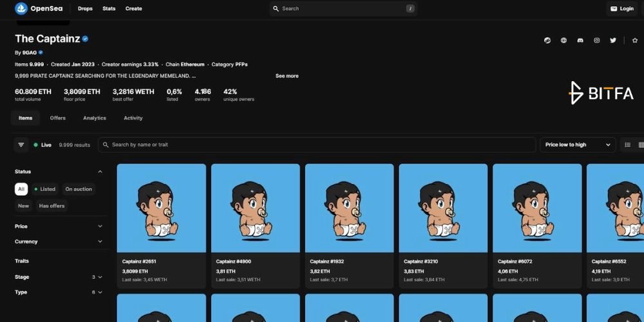Add collection to watchlist star icon

[635, 40]
